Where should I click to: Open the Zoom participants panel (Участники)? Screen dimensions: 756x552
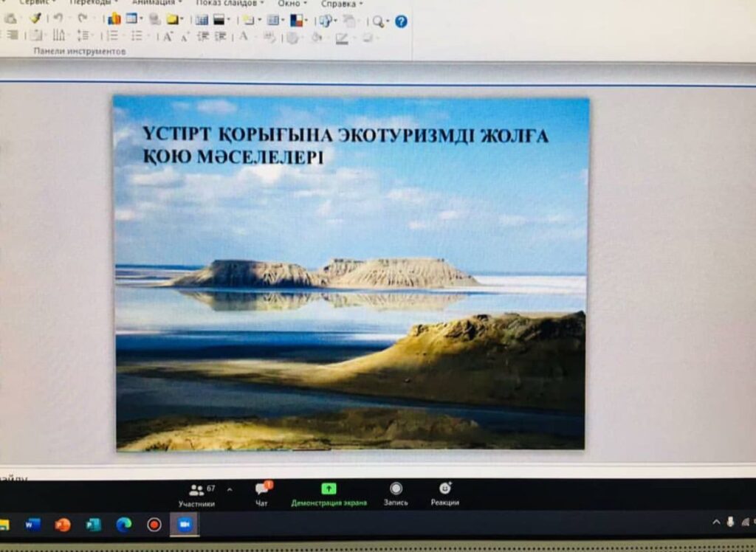coord(196,494)
